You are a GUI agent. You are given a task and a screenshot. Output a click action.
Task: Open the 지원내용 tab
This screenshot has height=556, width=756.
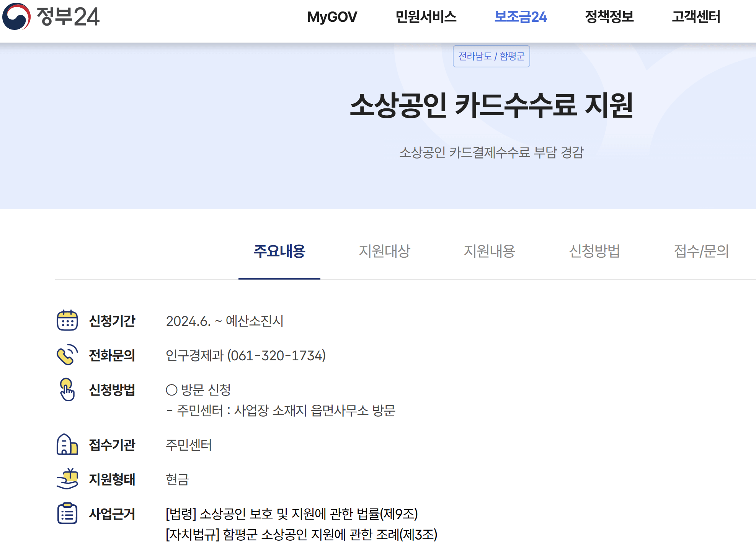(490, 252)
